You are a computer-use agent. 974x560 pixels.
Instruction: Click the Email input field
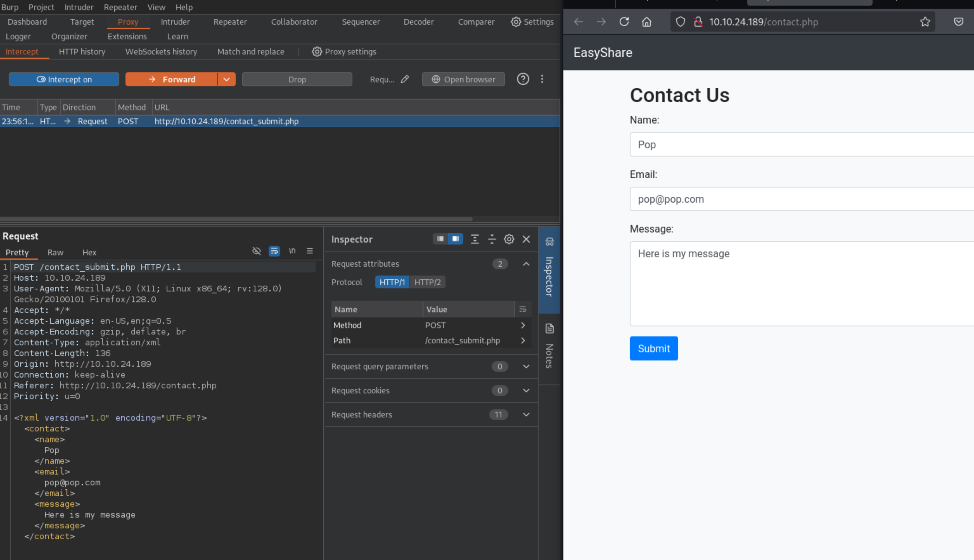pyautogui.click(x=800, y=199)
